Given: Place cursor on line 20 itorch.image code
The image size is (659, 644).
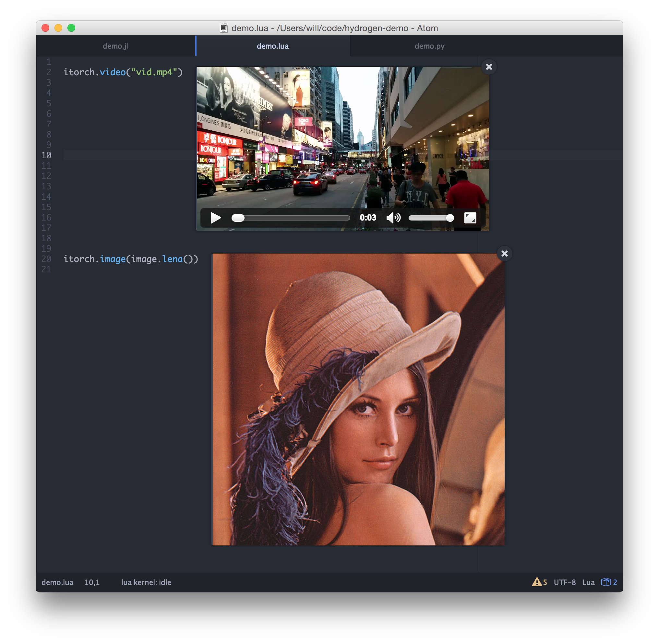Looking at the screenshot, I should pos(131,259).
